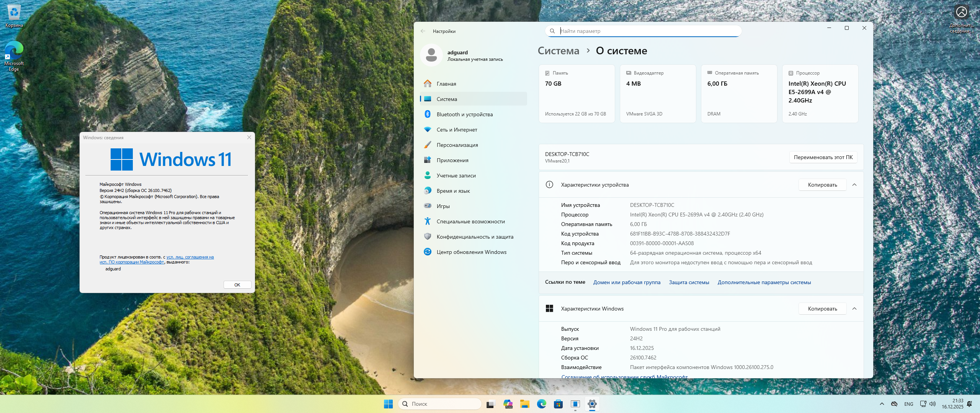
Task: Open the Bluetooth и устройства settings section
Action: pos(464,114)
